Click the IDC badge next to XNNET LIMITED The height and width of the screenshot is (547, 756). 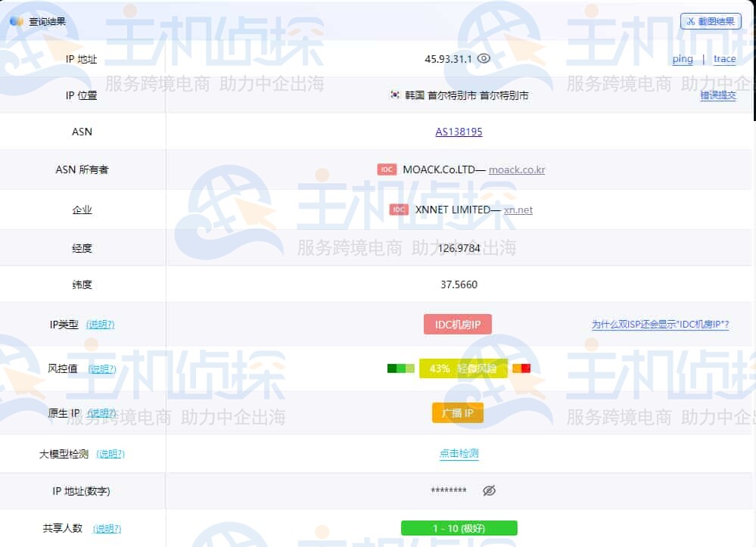coord(399,210)
